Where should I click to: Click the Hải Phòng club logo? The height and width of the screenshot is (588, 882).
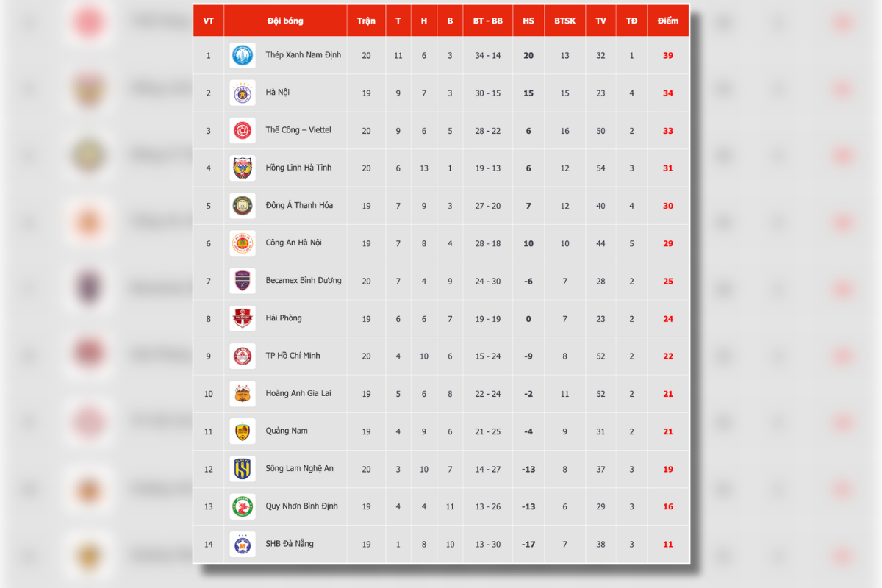click(243, 319)
